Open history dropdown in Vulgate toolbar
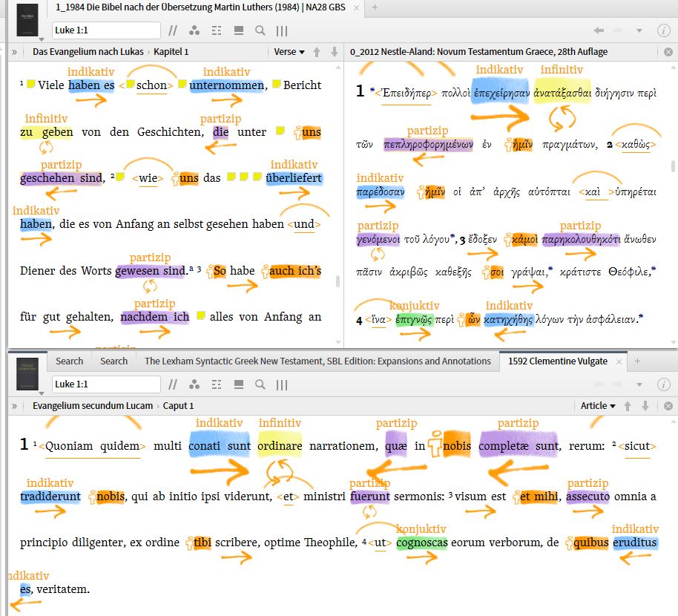The width and height of the screenshot is (678, 616). pos(639,384)
